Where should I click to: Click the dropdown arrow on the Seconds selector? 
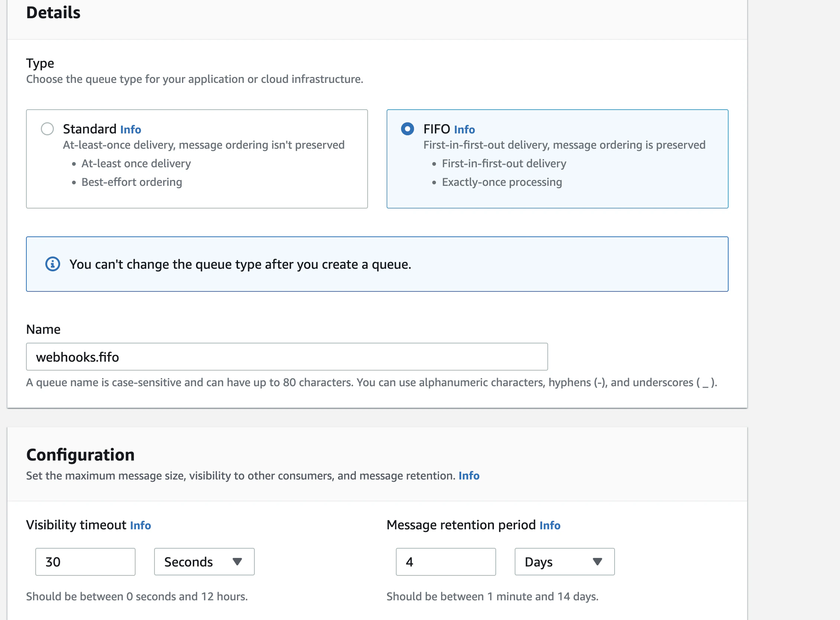point(237,561)
